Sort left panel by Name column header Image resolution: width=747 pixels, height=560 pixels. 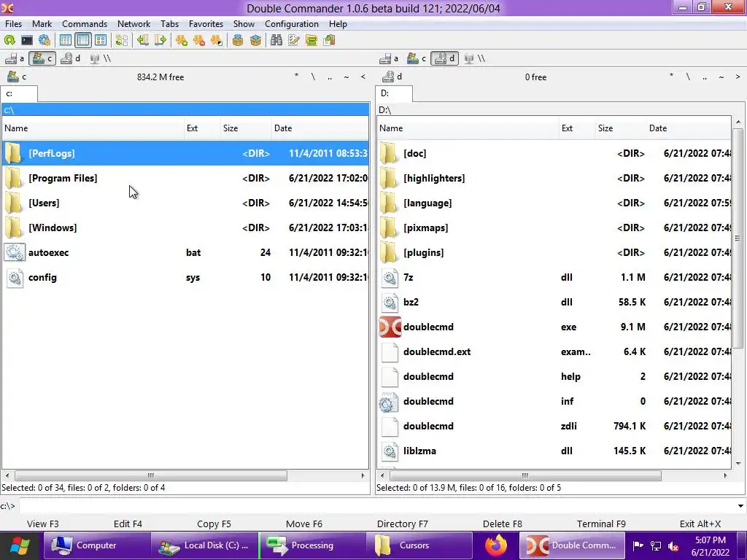coord(93,128)
